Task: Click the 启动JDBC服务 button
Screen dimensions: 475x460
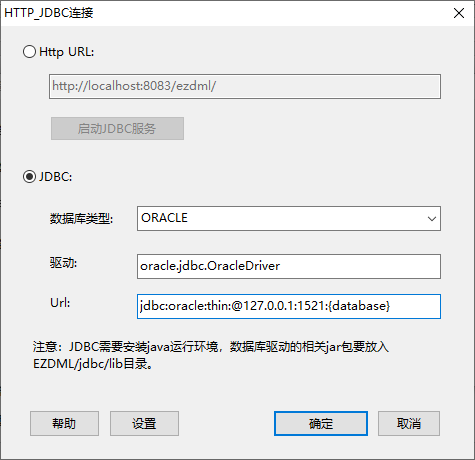Action: [117, 128]
